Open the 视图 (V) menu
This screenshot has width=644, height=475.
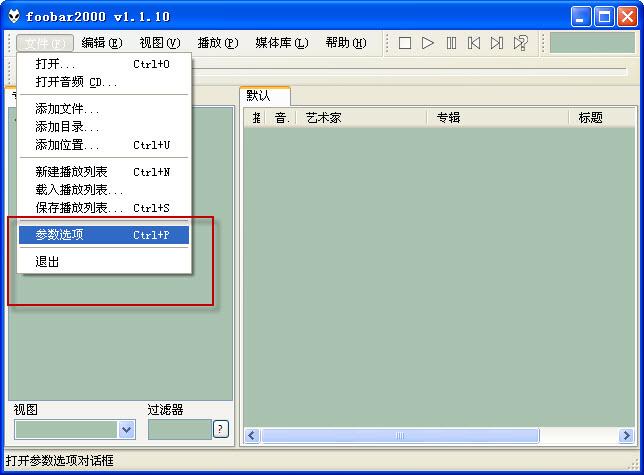coord(160,43)
